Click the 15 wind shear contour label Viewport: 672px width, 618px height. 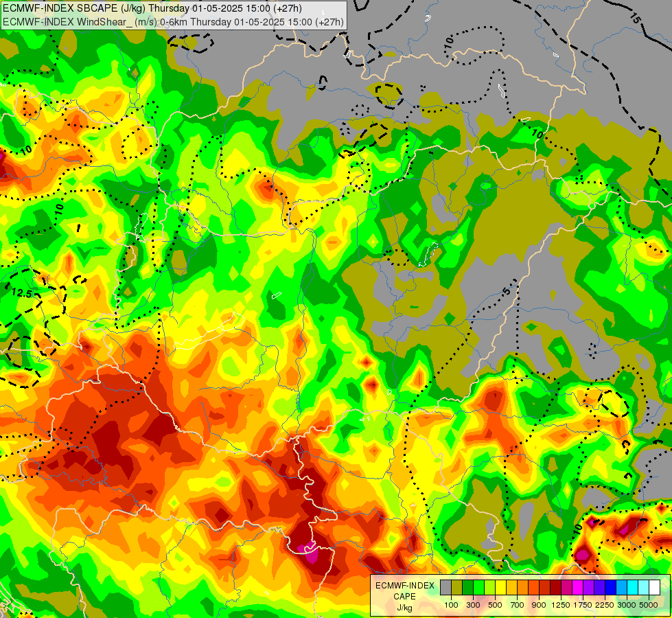636,18
